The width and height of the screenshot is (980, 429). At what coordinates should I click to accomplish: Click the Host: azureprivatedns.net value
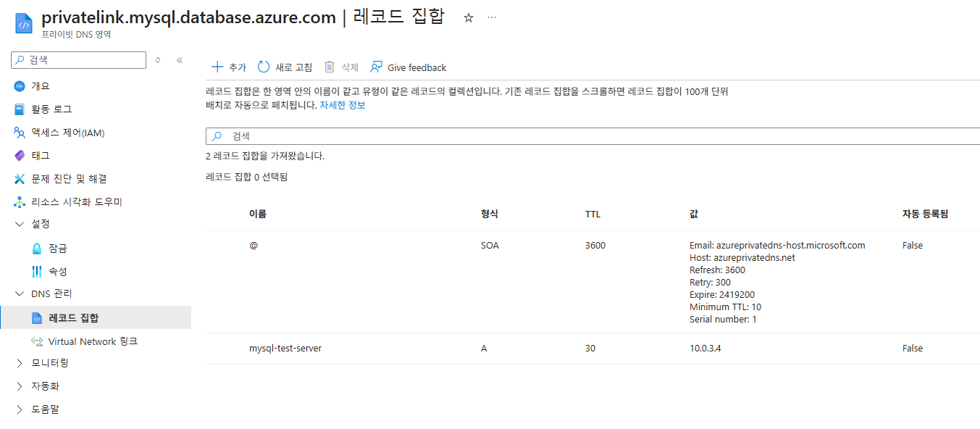[x=742, y=258]
